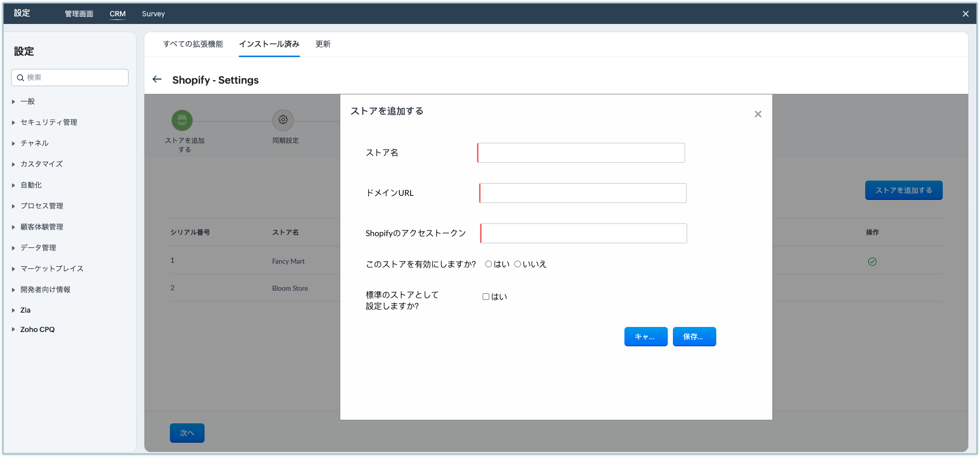Viewport: 980px width, 457px height.
Task: Close the settings window with top-right X
Action: pyautogui.click(x=965, y=14)
